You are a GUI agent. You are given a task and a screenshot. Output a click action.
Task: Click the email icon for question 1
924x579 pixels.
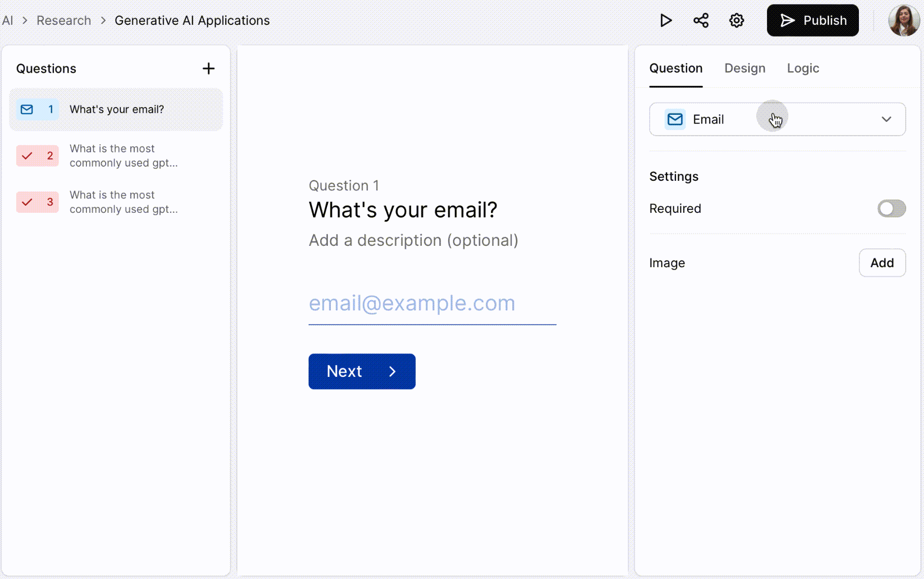(x=27, y=109)
